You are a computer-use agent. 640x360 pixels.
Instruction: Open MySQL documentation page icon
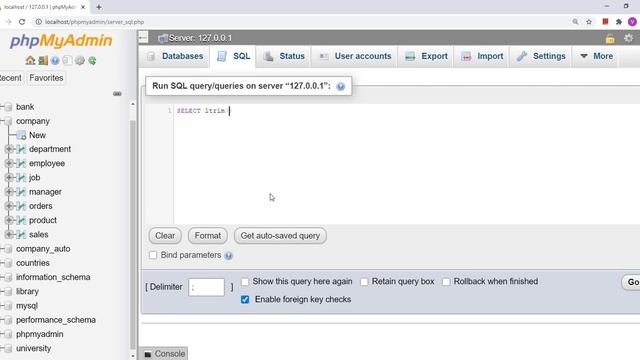tap(67, 60)
